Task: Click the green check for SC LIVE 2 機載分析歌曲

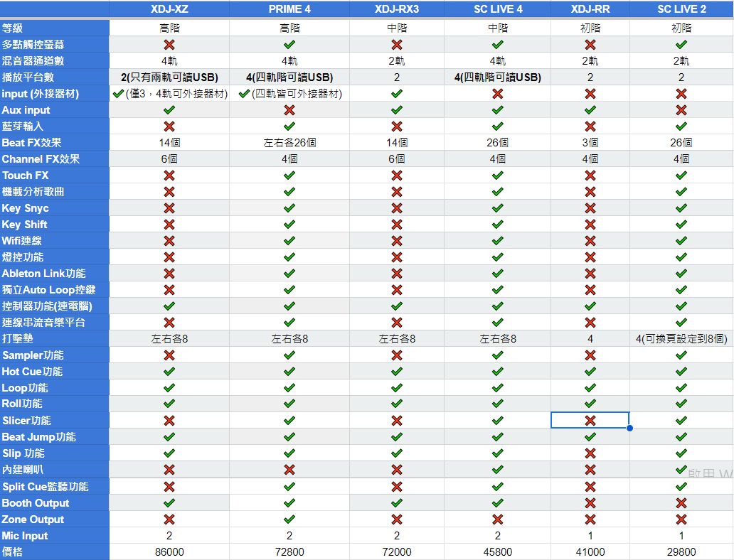Action: 681,192
